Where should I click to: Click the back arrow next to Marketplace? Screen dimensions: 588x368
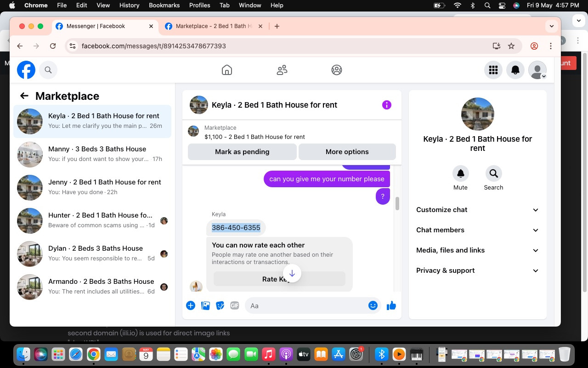pyautogui.click(x=24, y=96)
